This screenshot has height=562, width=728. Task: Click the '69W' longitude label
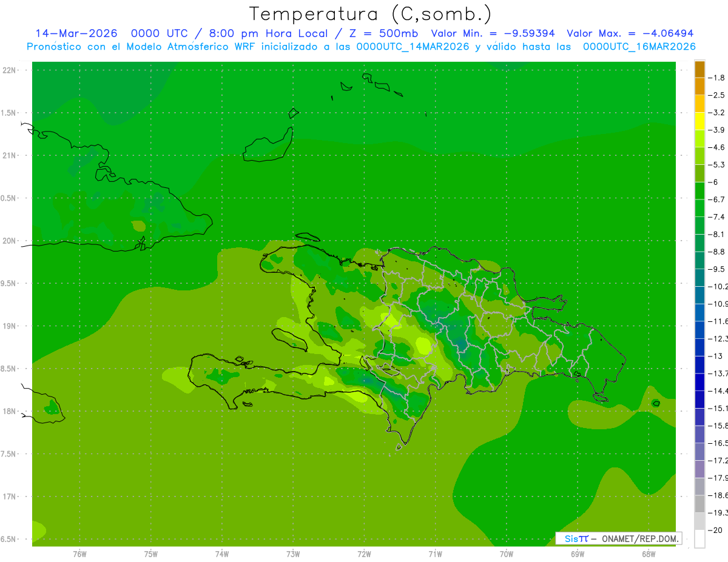coord(578,554)
